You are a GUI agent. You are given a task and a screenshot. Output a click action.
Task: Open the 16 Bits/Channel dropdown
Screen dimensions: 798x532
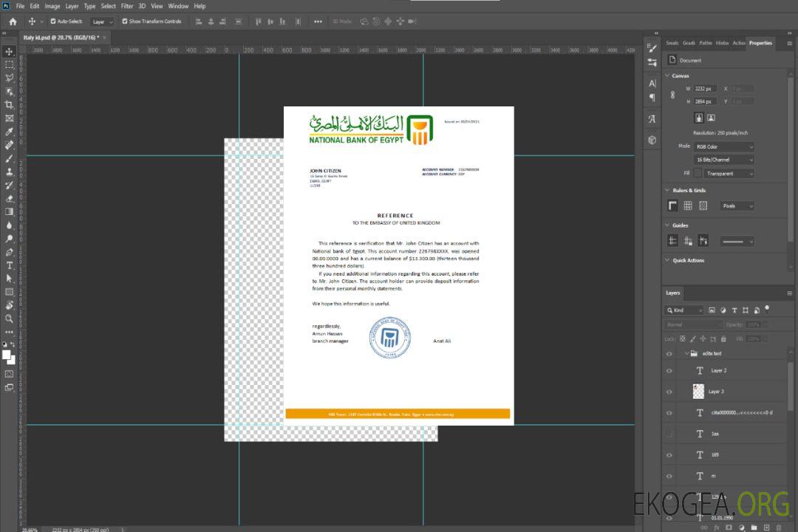click(724, 160)
